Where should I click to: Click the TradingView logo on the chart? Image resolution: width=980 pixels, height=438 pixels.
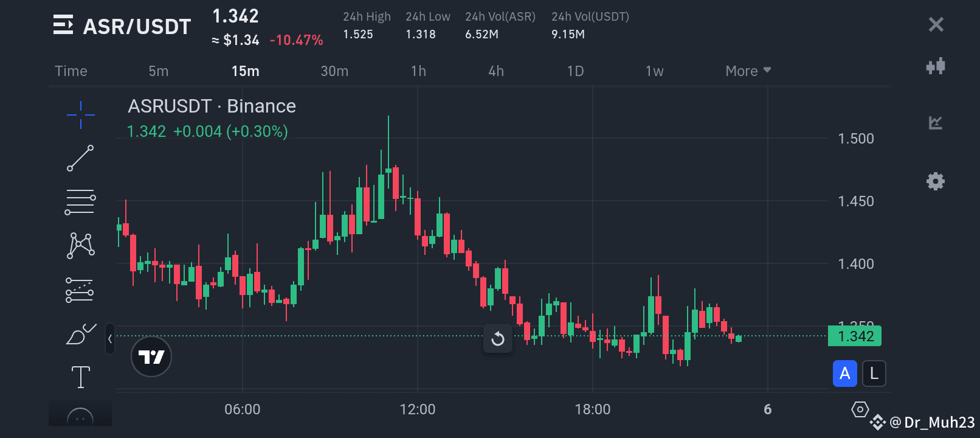(x=151, y=356)
